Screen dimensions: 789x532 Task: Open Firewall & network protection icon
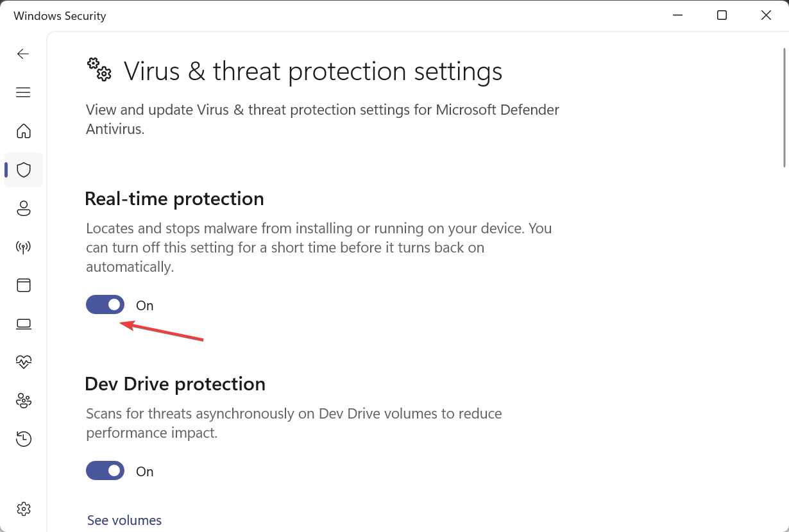24,247
